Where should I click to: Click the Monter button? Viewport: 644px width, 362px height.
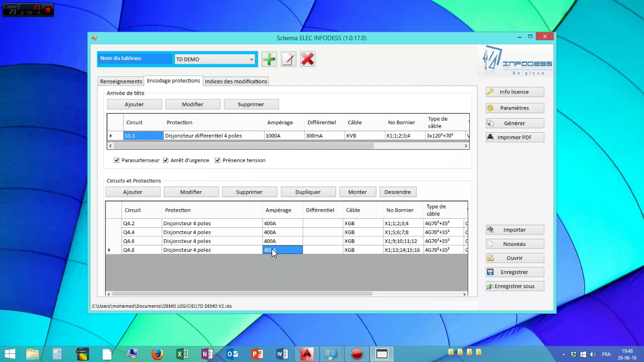click(357, 192)
